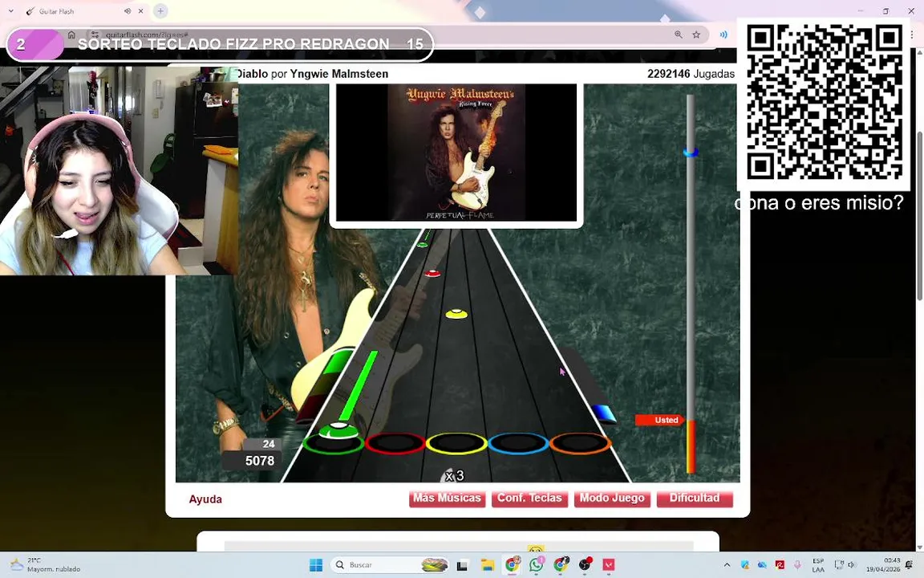This screenshot has width=924, height=578.
Task: Click the microphone tray icon
Action: 797,565
